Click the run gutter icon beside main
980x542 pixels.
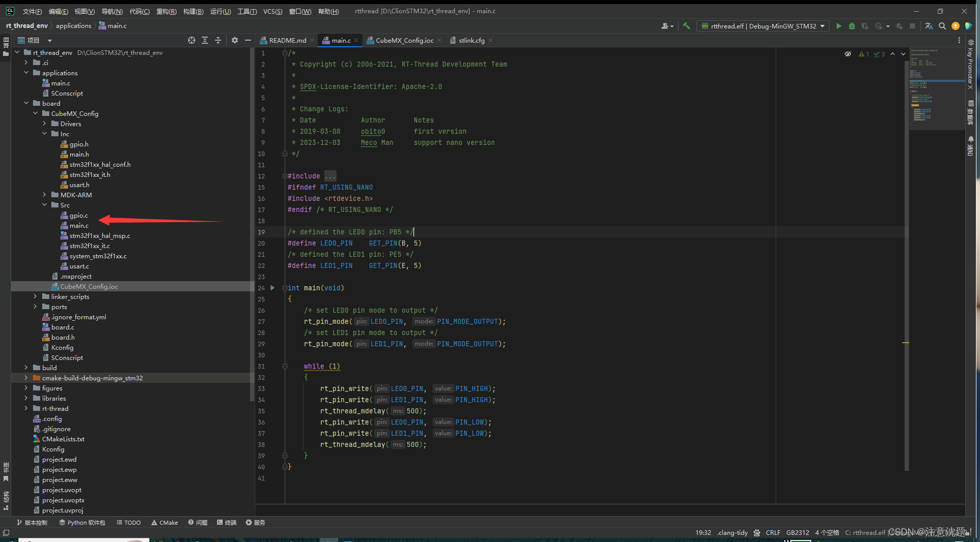click(x=272, y=288)
